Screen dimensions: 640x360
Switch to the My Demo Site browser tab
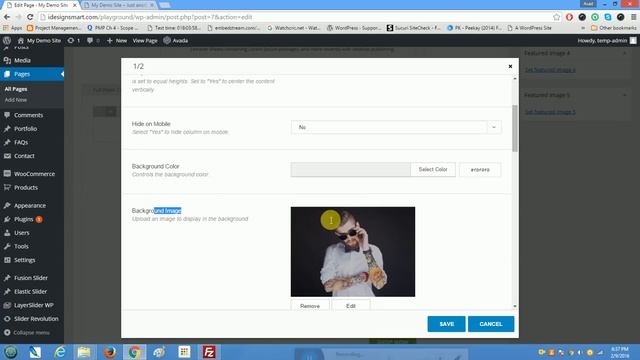point(119,5)
